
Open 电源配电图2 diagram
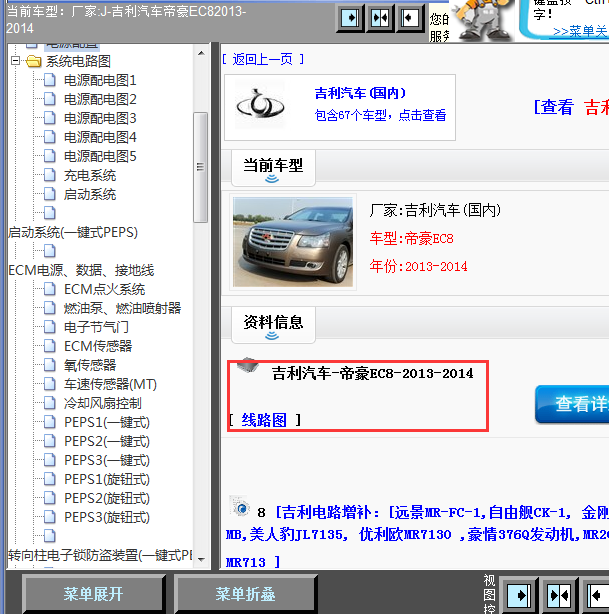(100, 99)
